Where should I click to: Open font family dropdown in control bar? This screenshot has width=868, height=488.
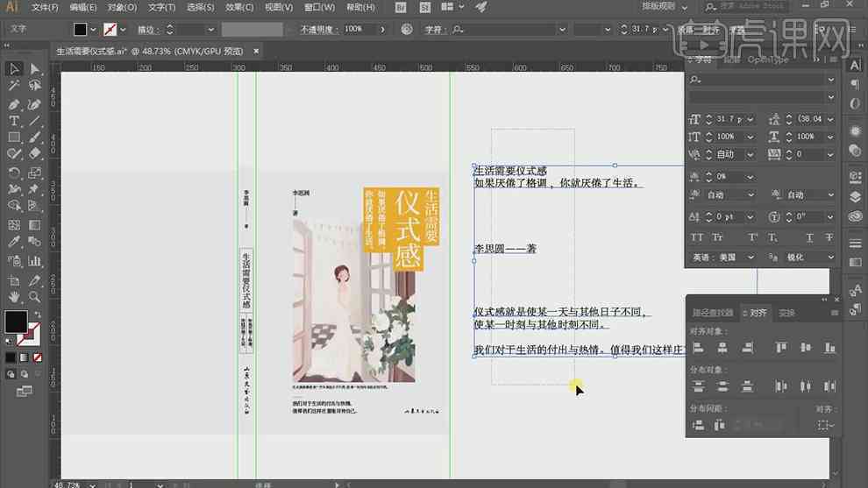562,29
